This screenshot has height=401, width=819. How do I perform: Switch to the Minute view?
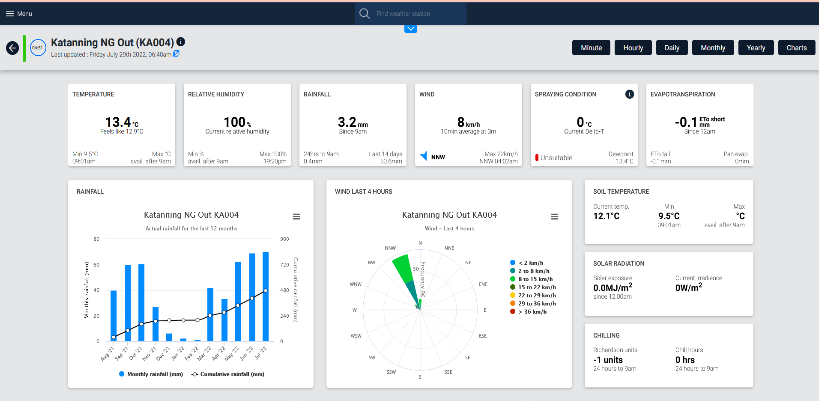[x=590, y=47]
